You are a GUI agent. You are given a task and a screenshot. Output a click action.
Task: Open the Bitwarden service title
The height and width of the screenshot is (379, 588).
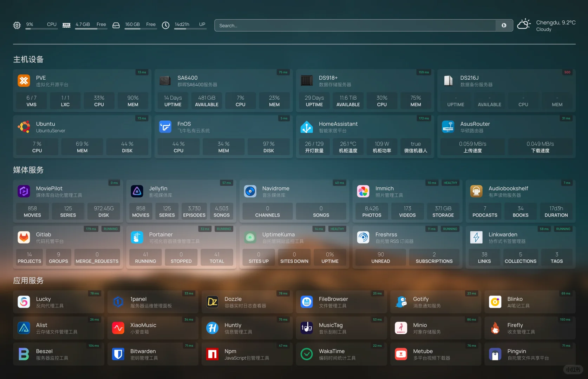143,351
